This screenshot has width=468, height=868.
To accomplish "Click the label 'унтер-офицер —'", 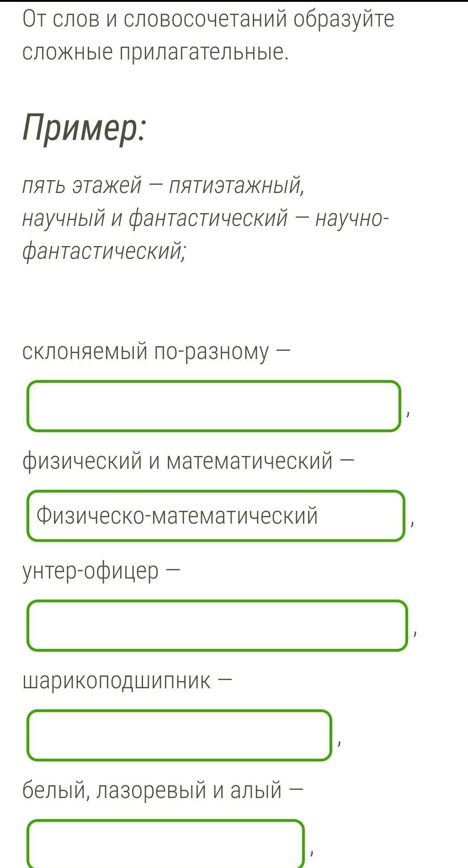I will 101,571.
